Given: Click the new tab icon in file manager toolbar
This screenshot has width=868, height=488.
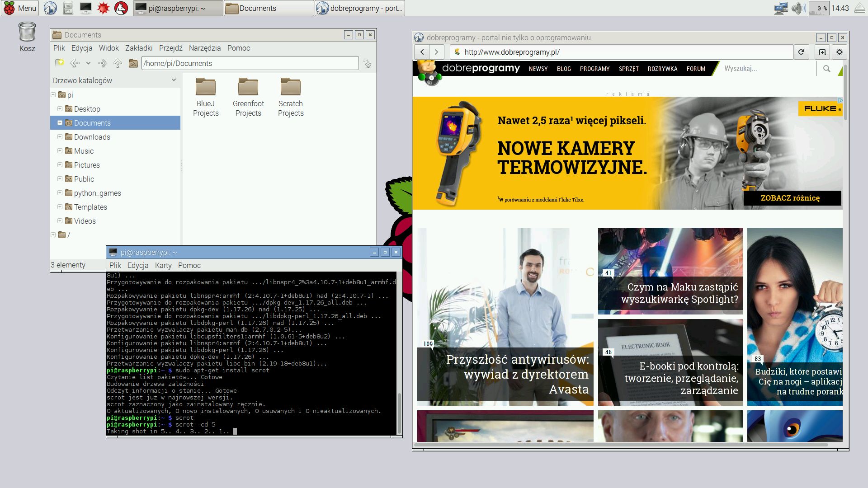Looking at the screenshot, I should click(x=59, y=63).
